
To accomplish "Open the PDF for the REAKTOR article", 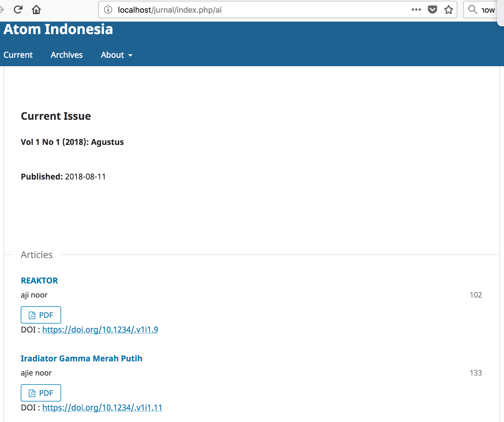I will 41,315.
